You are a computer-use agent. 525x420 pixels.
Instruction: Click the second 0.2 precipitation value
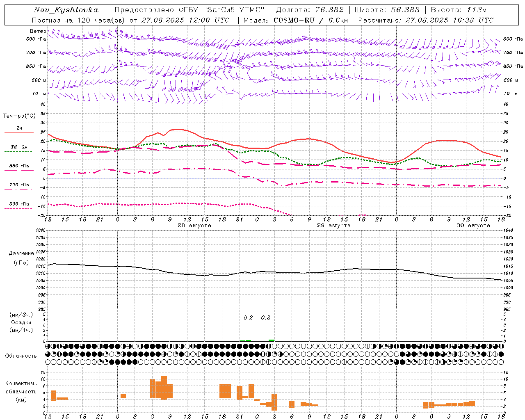(x=266, y=317)
